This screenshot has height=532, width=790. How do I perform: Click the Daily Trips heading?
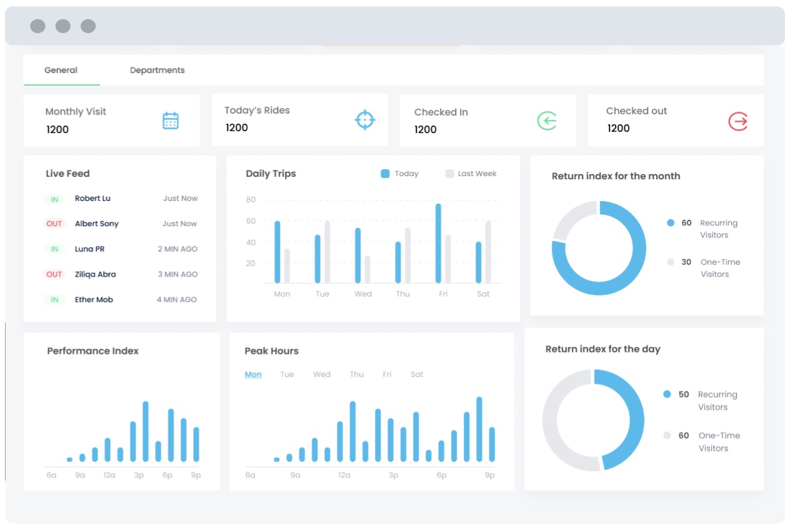[x=271, y=174]
